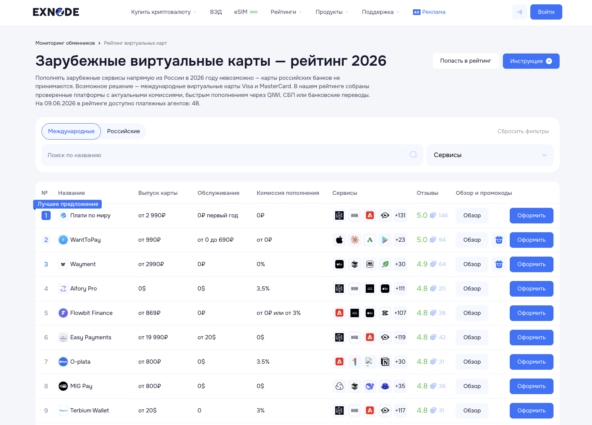This screenshot has height=425, width=592.
Task: Click the blue hat icon in MIG Pay row
Action: (x=385, y=386)
